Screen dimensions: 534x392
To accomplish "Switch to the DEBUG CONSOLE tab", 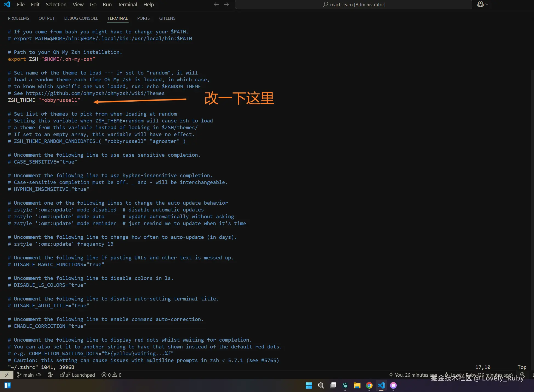I will coord(81,18).
